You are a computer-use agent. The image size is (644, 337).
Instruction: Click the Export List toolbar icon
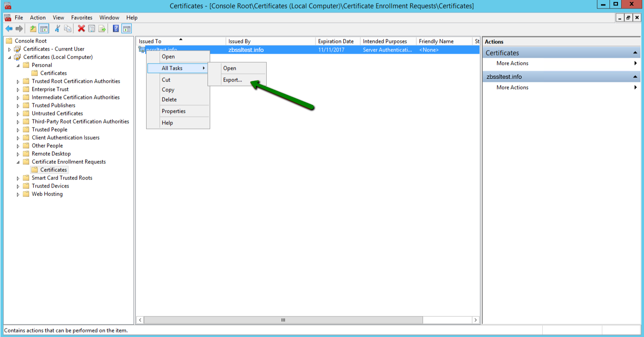pos(102,28)
